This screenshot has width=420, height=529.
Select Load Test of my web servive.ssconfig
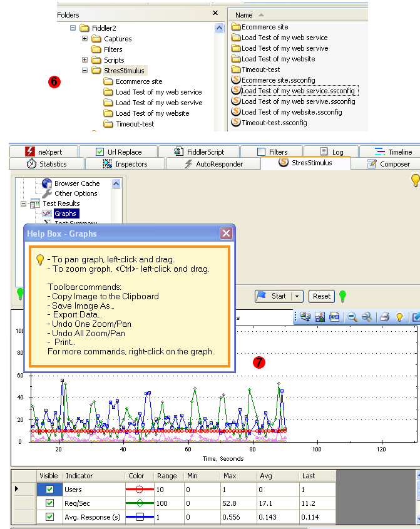click(293, 101)
